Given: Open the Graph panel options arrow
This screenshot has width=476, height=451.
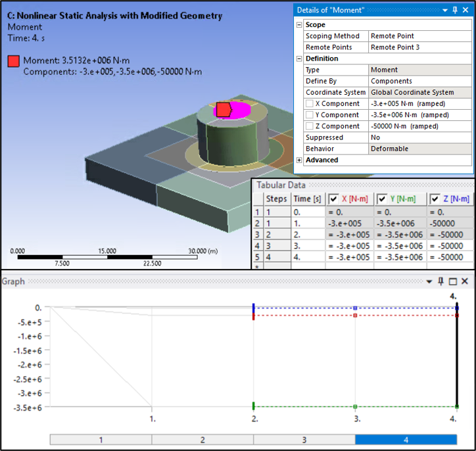Looking at the screenshot, I should point(430,281).
